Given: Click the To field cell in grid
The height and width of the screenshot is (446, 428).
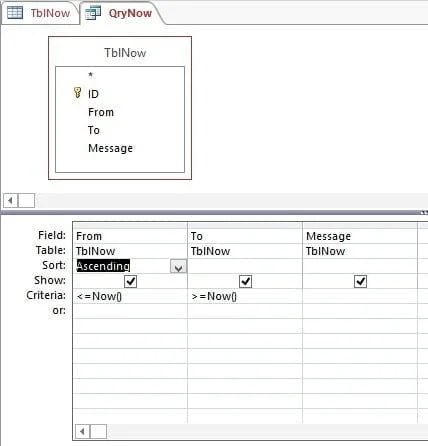Looking at the screenshot, I should coord(245,236).
